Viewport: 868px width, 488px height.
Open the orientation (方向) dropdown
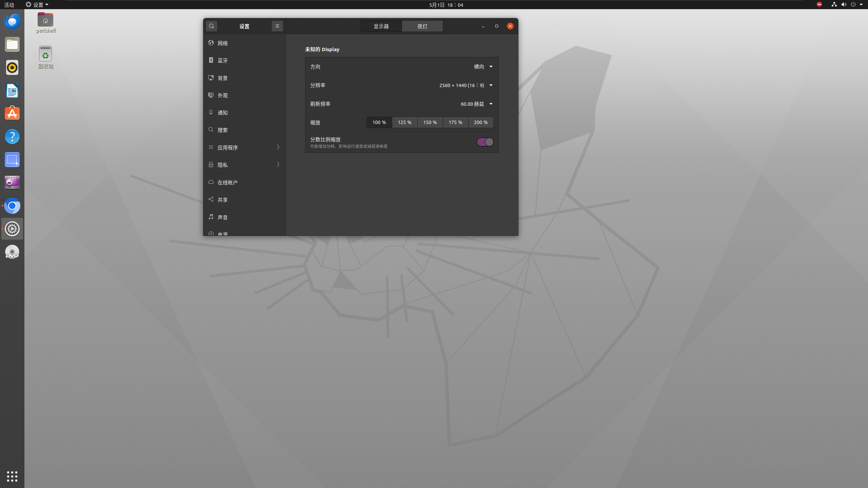point(483,67)
